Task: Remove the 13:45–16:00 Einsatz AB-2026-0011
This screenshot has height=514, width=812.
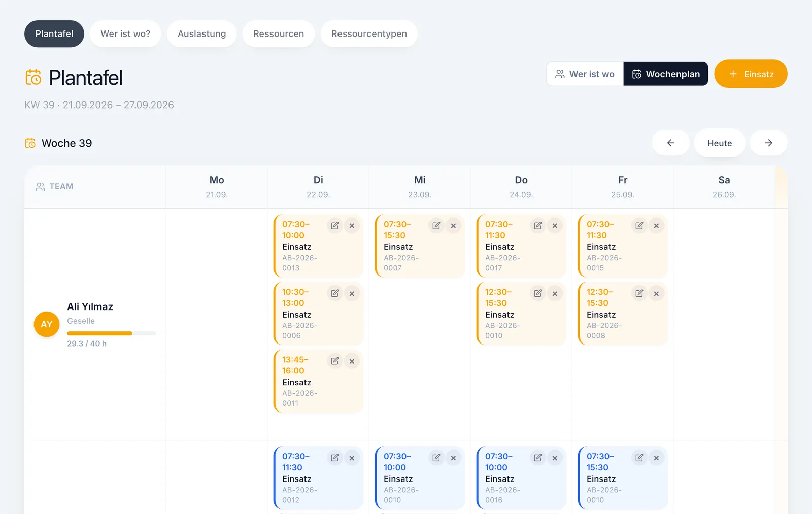Action: point(352,361)
